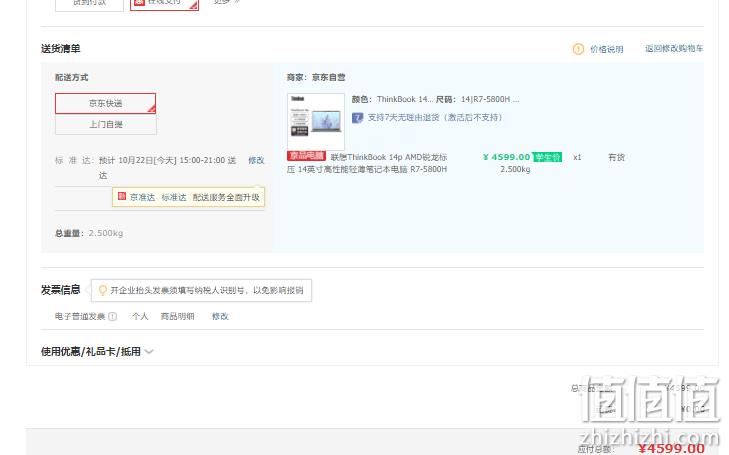Image resolution: width=729 pixels, height=455 pixels.
Task: Click 个人 invoice title text
Action: click(139, 317)
